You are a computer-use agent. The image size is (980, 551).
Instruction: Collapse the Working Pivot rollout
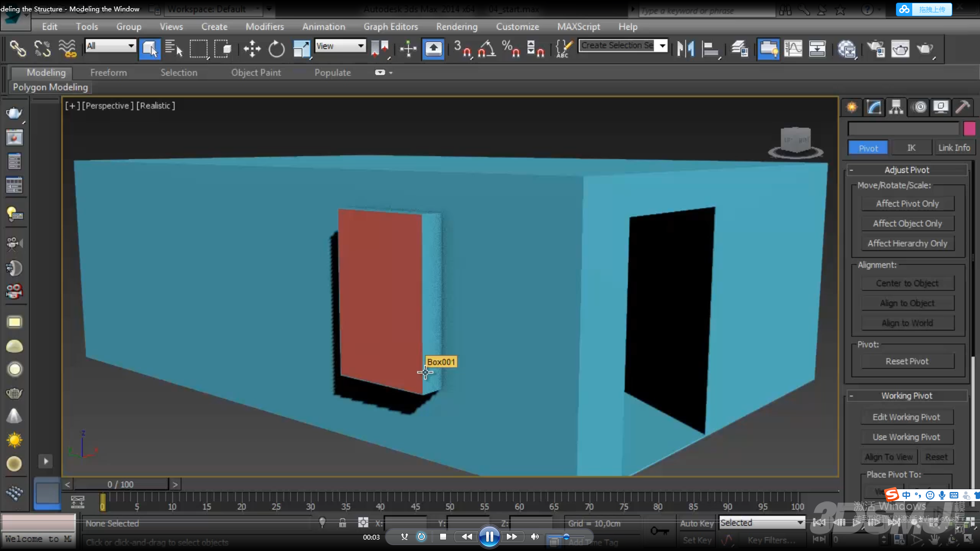(851, 396)
